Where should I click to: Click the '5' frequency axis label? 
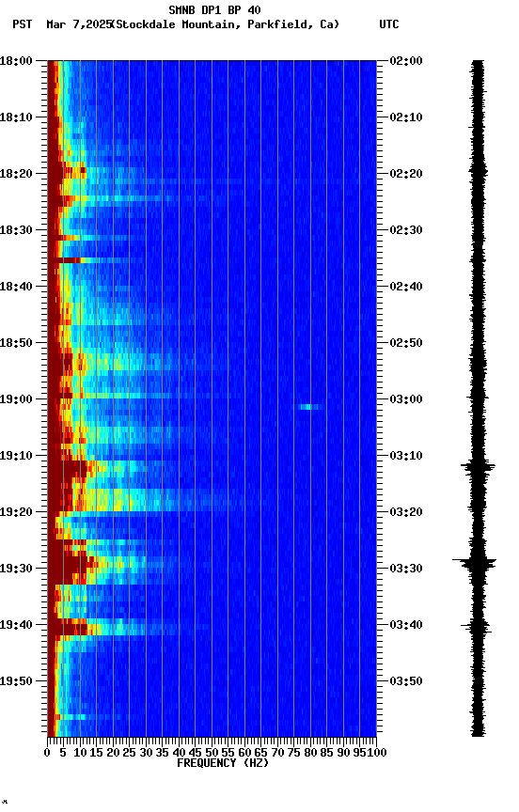pyautogui.click(x=63, y=753)
